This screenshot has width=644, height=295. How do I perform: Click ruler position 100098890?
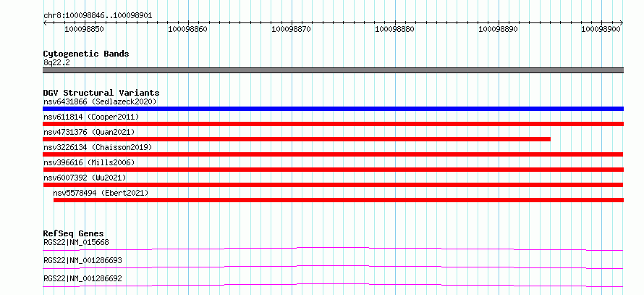click(499, 29)
